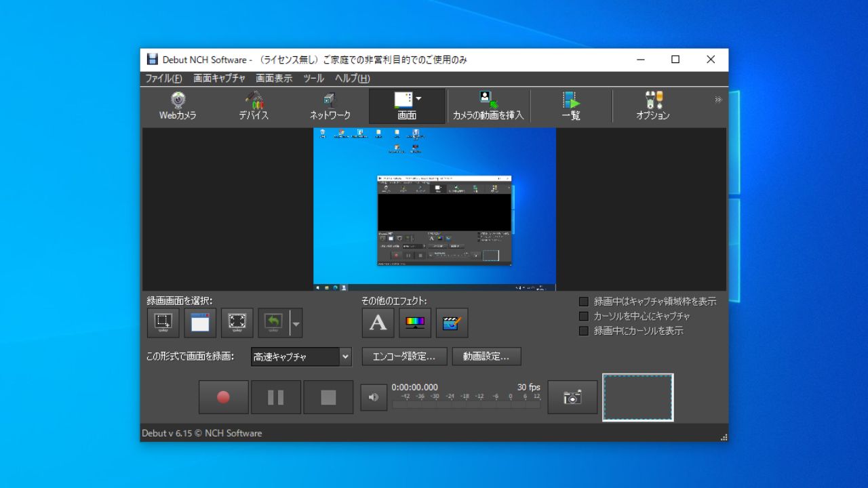Choose the デバイス capture source

coord(254,106)
